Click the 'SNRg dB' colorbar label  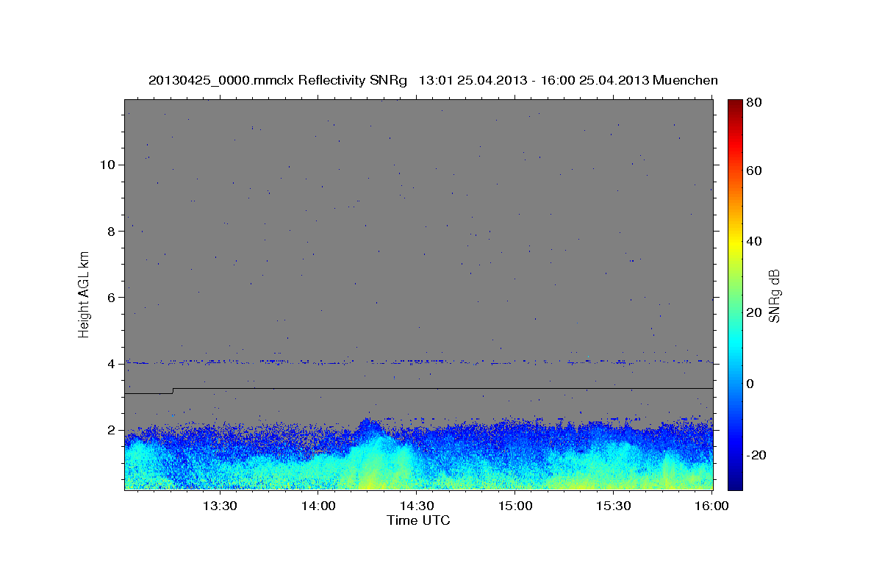(773, 295)
